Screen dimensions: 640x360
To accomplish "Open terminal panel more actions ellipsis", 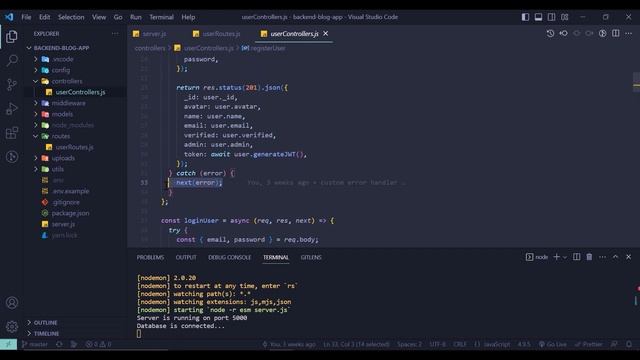I will pyautogui.click(x=602, y=257).
